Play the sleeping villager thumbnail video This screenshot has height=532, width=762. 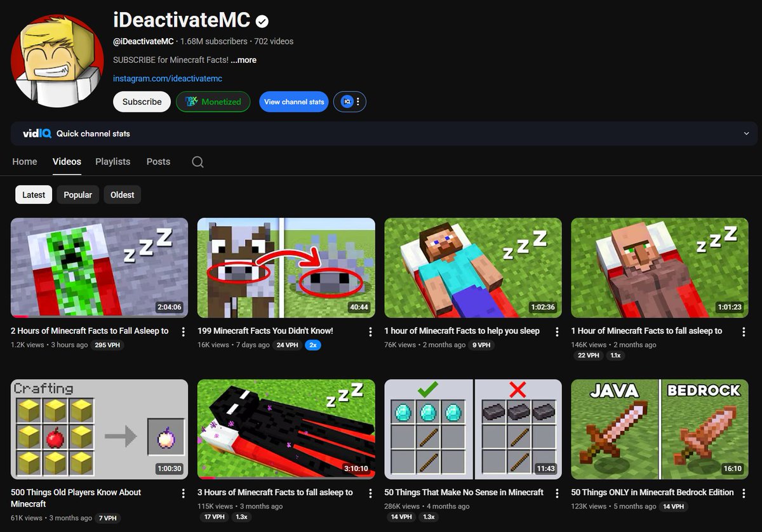(x=660, y=268)
